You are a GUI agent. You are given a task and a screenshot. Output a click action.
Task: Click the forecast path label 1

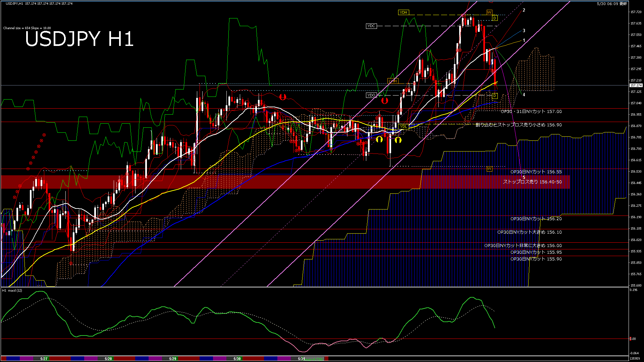pos(524,41)
